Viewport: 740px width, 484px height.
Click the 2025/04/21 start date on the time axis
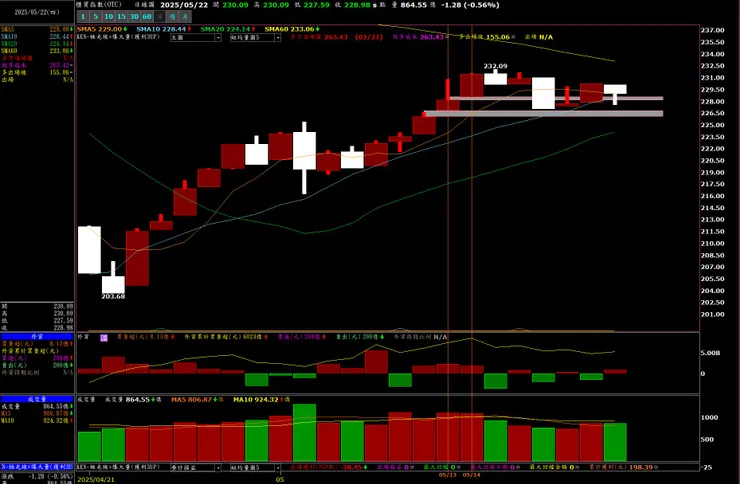(x=96, y=480)
